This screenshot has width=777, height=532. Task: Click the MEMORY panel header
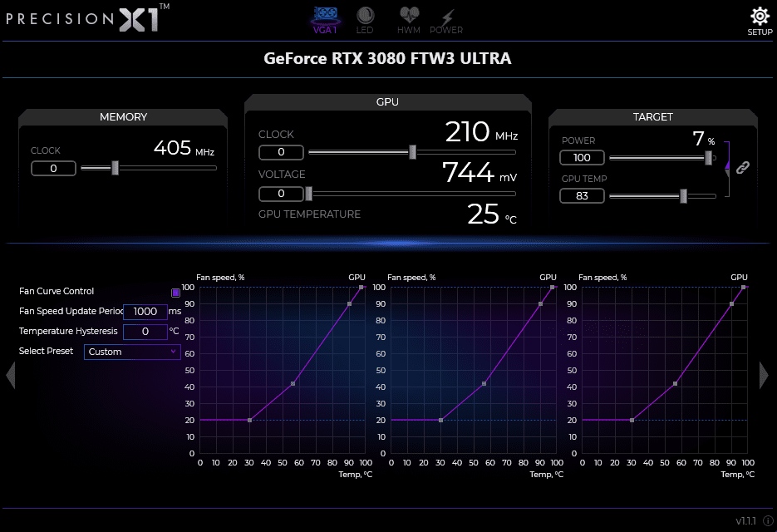coord(123,117)
